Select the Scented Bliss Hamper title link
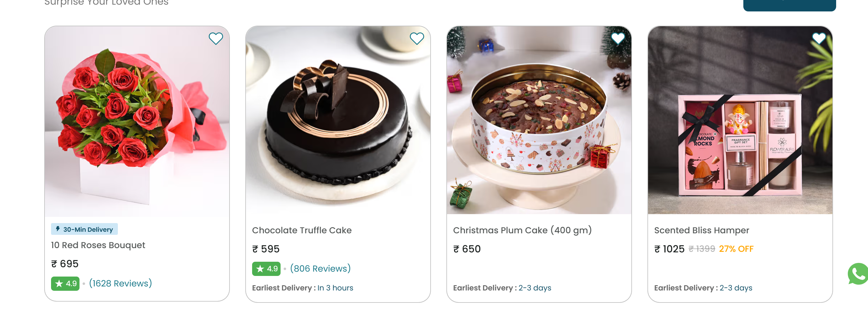Screen dimensions: 868x309 click(702, 230)
